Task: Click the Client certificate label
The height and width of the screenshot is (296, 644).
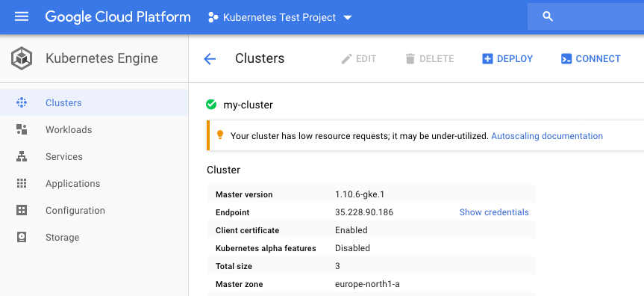Action: coord(247,230)
